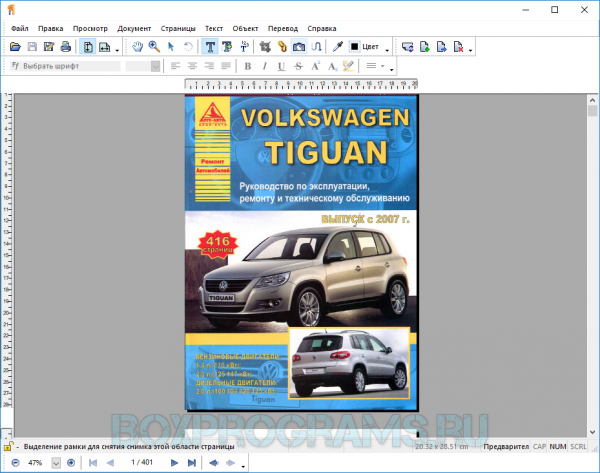Click the insert page icon with green plus
600x473 pixels.
425,47
